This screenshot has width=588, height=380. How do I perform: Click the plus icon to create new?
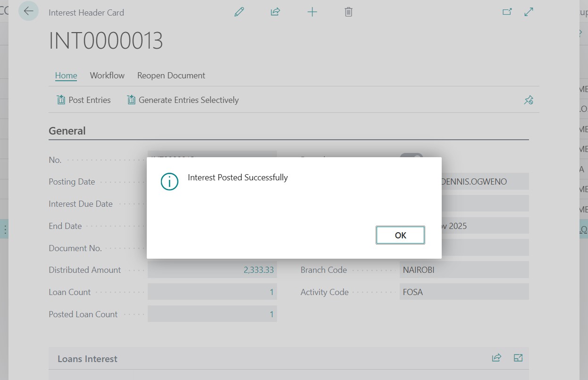[312, 12]
